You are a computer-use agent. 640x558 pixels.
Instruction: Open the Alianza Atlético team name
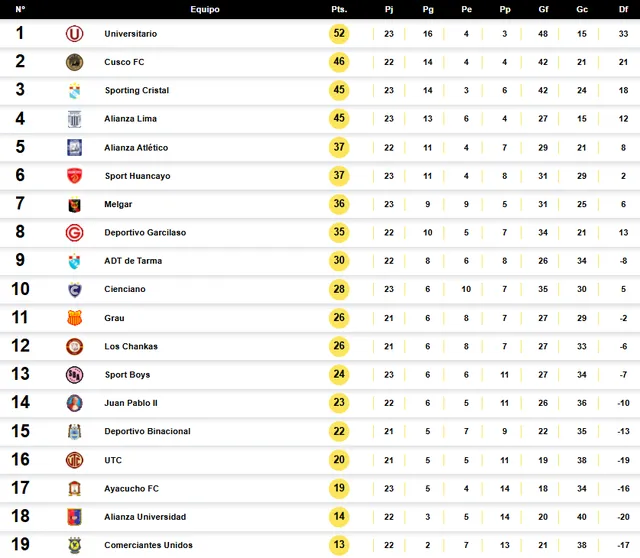point(136,148)
